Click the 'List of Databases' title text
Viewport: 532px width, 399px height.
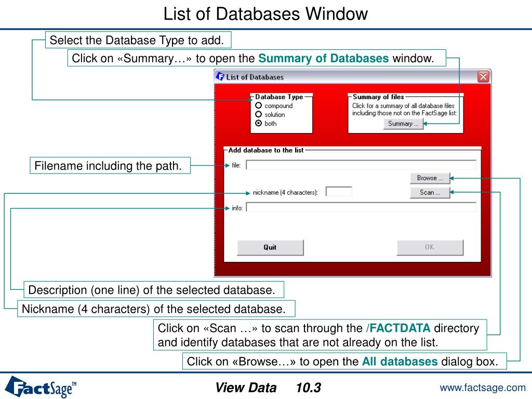coord(255,77)
